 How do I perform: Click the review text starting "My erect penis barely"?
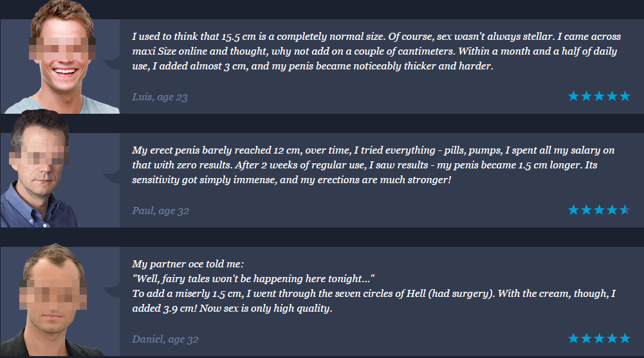click(x=373, y=165)
